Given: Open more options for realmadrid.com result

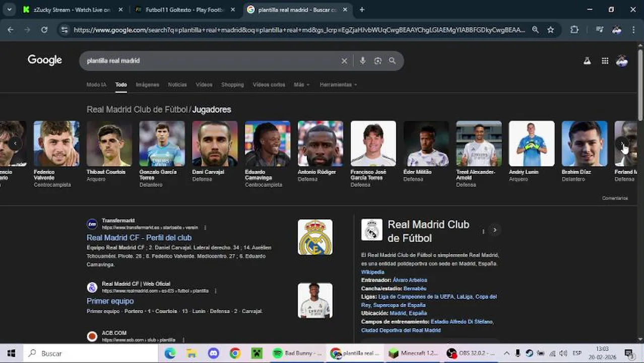Looking at the screenshot, I should [216, 291].
